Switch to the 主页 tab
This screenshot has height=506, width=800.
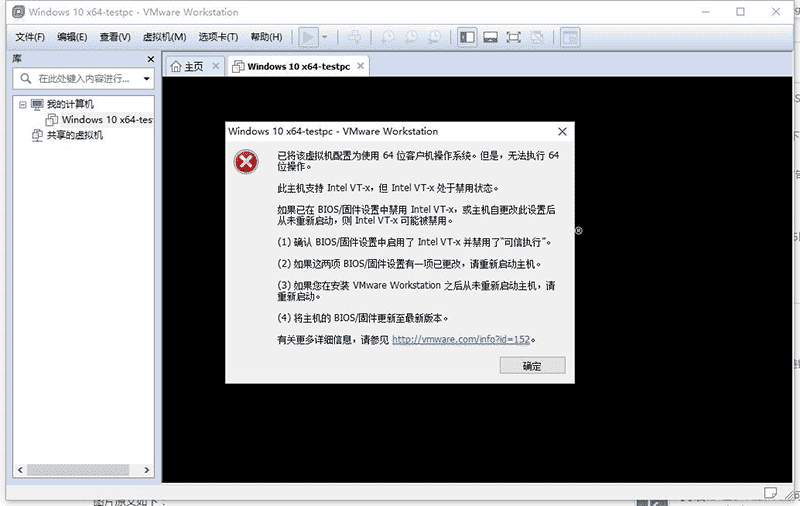click(x=193, y=67)
